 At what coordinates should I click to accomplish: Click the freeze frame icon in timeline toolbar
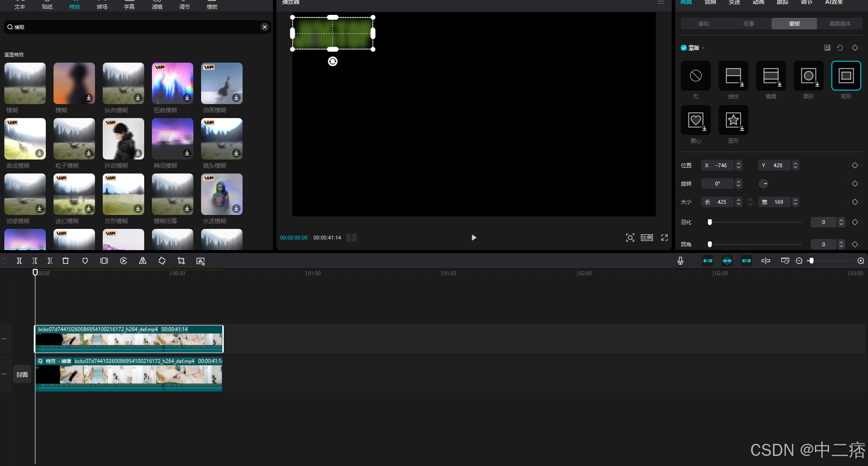104,261
